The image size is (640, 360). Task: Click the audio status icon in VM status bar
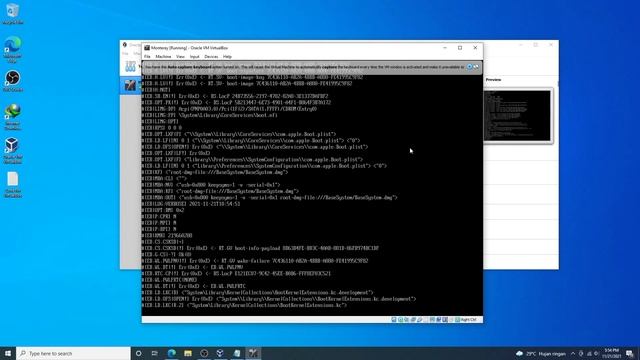(x=406, y=320)
